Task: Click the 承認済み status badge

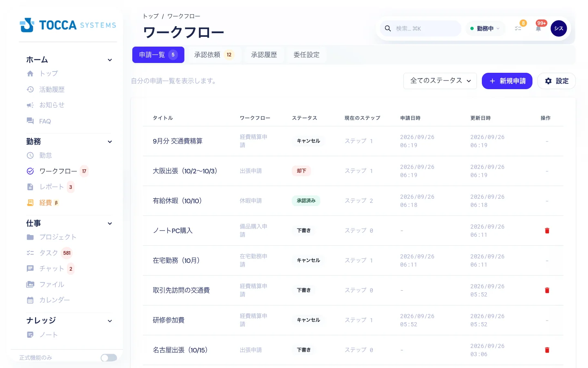Action: point(306,201)
